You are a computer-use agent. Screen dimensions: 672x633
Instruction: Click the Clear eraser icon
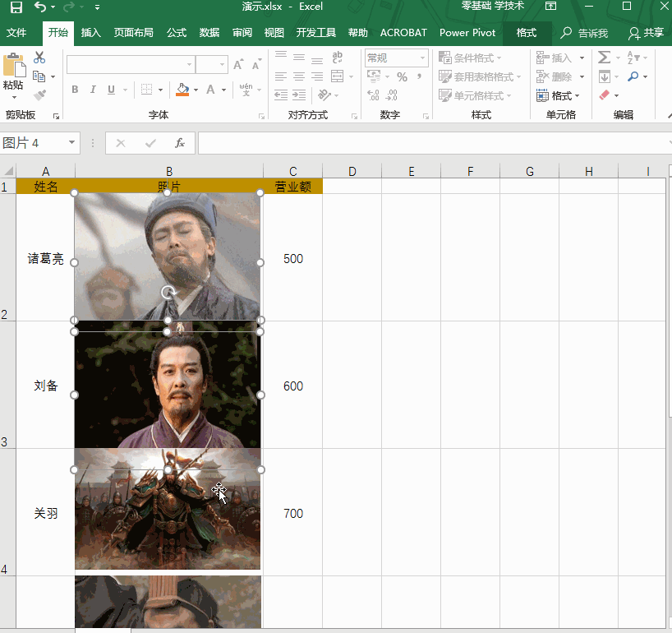tap(605, 95)
